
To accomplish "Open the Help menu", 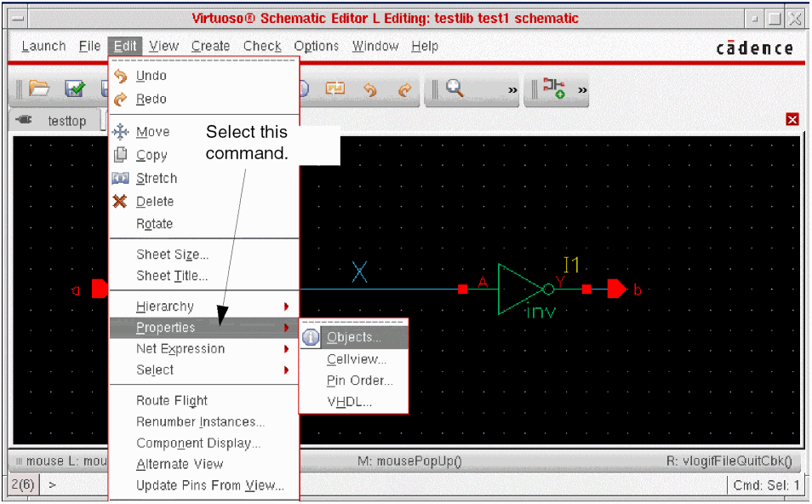I will [x=425, y=47].
